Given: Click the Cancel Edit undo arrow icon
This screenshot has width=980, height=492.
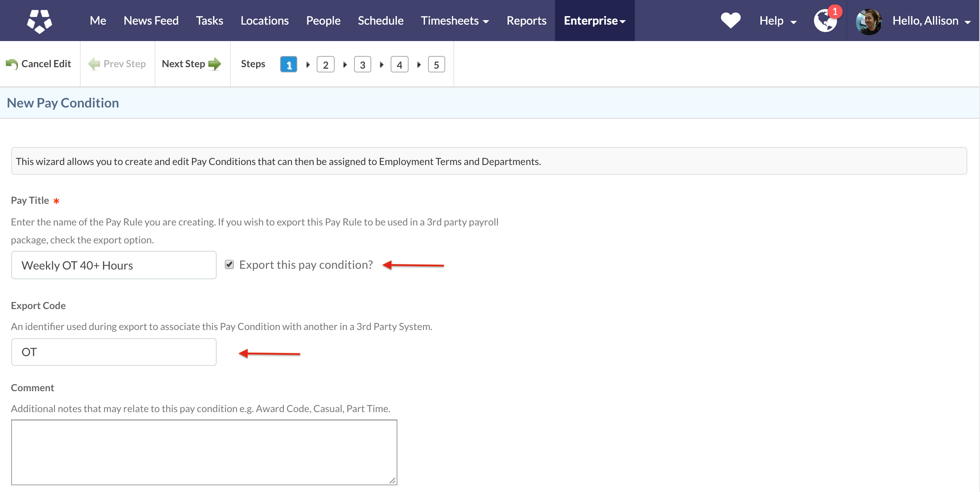Looking at the screenshot, I should pos(12,64).
